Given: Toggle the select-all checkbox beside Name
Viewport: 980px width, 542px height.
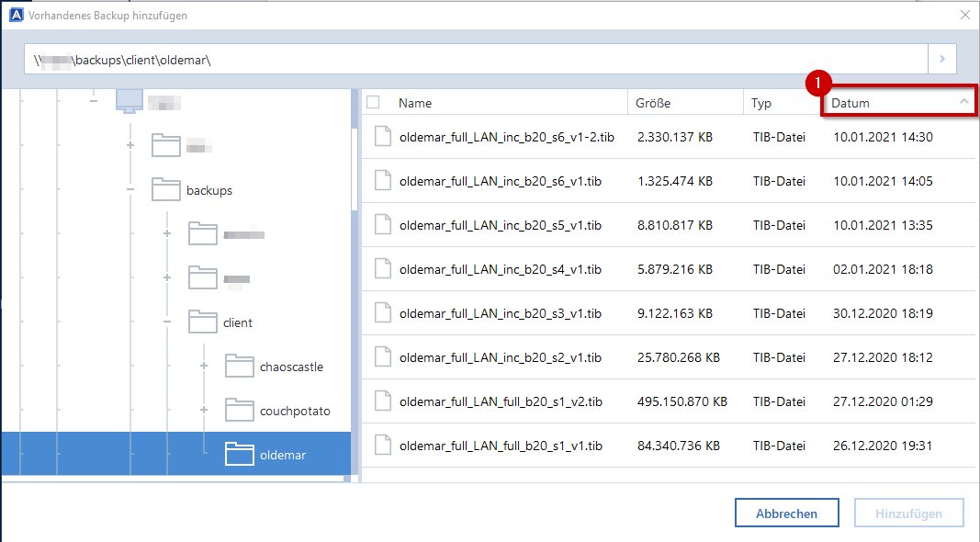Looking at the screenshot, I should pos(373,103).
